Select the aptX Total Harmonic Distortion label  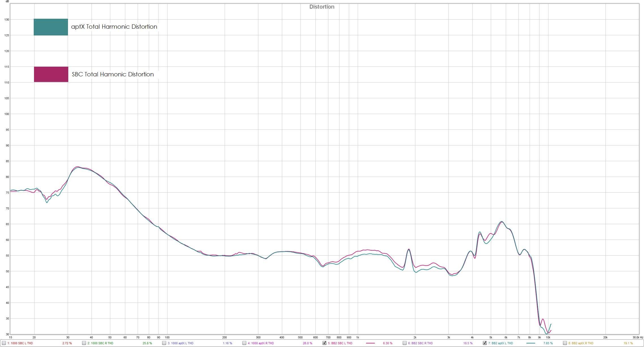(114, 27)
